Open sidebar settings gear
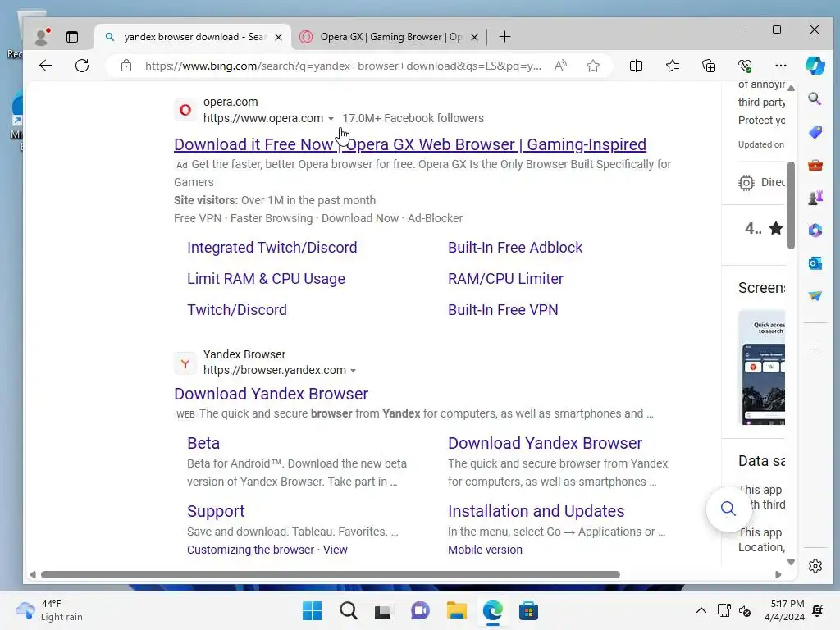The height and width of the screenshot is (630, 840). [x=815, y=566]
